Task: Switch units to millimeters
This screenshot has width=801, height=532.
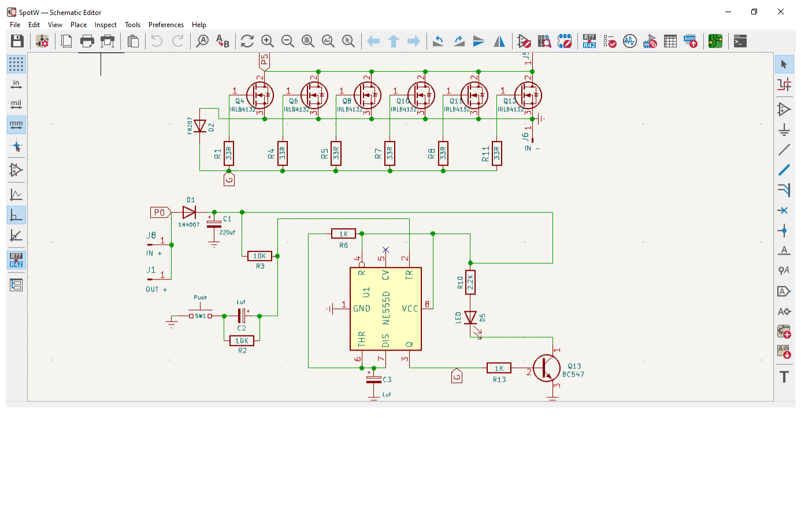Action: coord(16,125)
